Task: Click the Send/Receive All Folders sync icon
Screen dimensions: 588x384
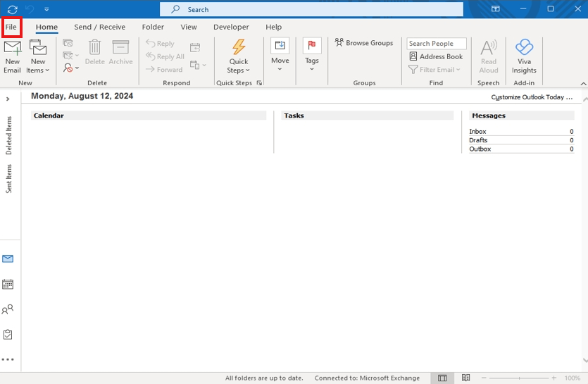Action: coord(13,9)
